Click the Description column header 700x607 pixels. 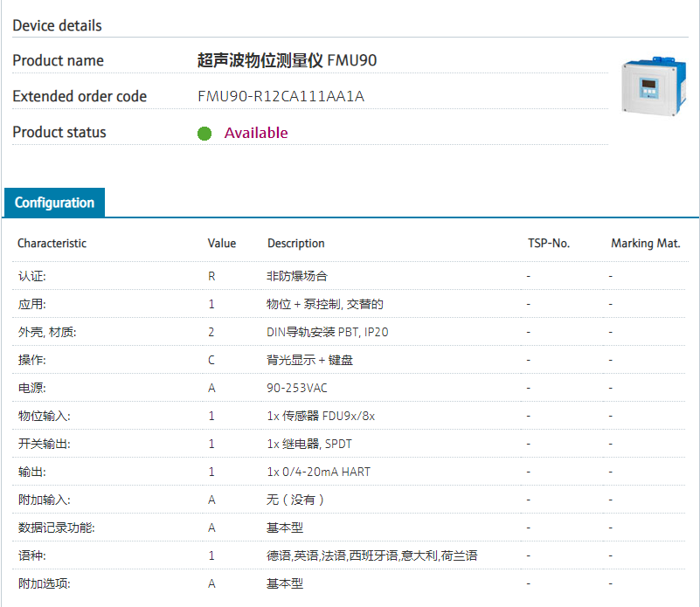295,244
